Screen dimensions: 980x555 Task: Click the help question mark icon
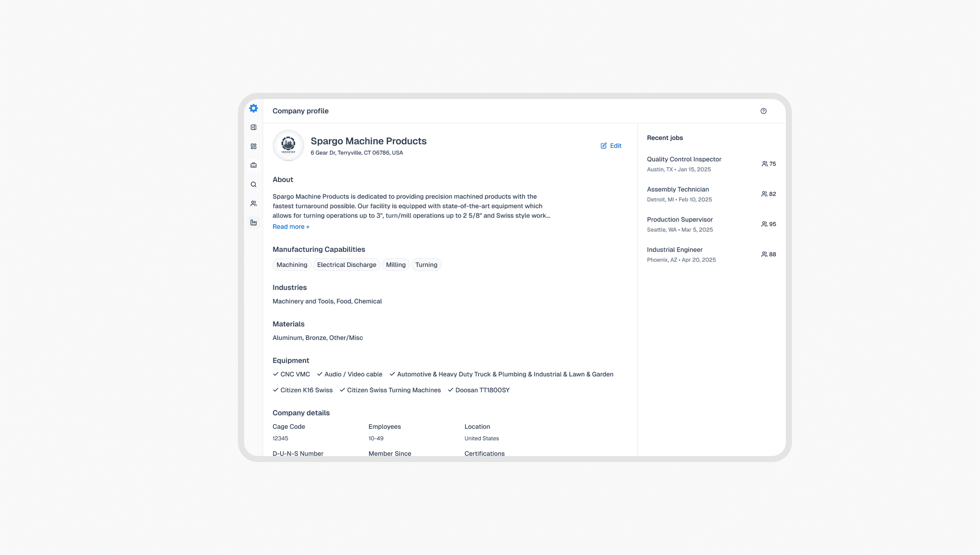pyautogui.click(x=763, y=111)
